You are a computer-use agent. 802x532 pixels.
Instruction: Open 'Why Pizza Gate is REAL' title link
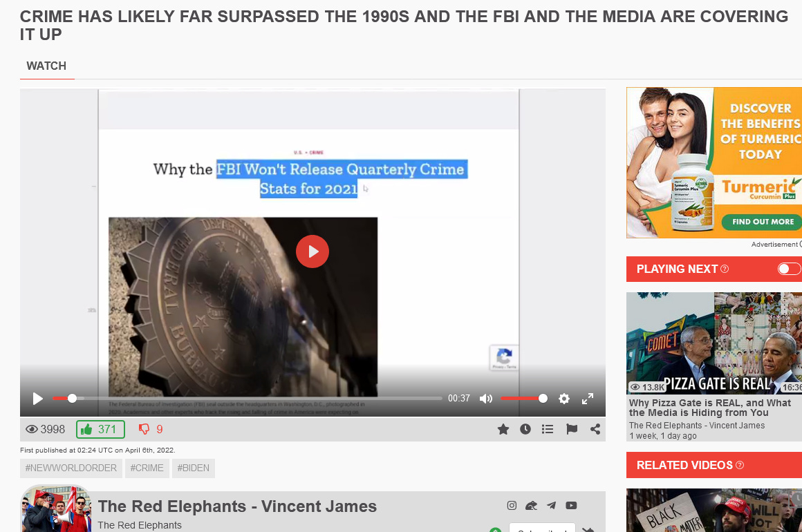pos(710,408)
